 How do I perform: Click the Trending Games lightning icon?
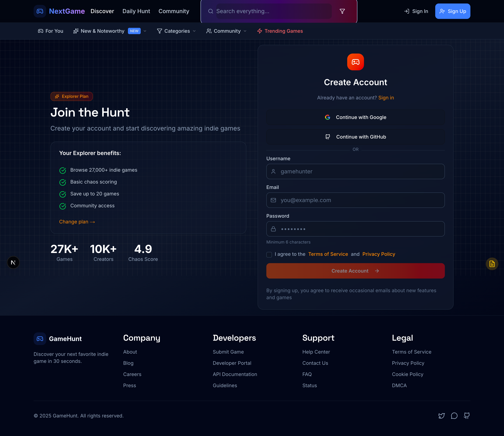259,31
